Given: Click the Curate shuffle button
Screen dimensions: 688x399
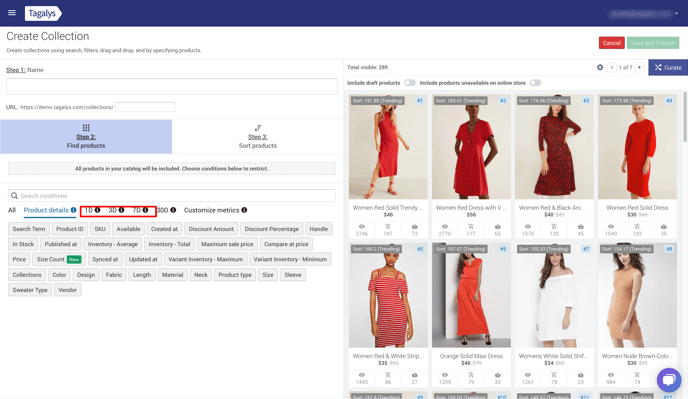Looking at the screenshot, I should click(x=668, y=67).
